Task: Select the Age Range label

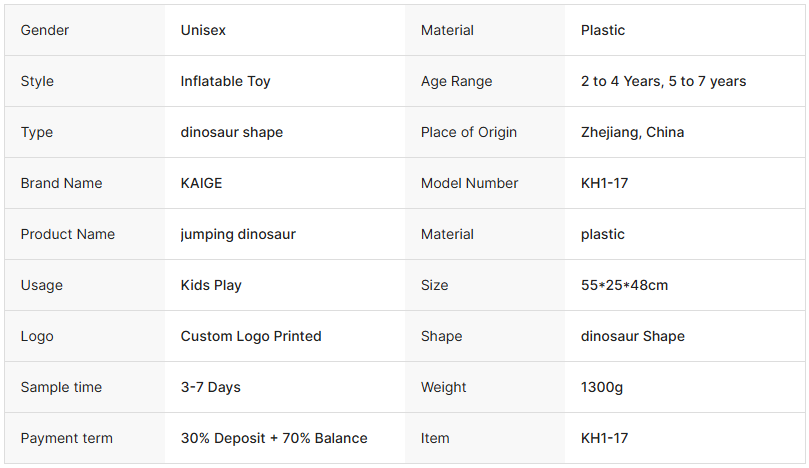Action: click(456, 81)
